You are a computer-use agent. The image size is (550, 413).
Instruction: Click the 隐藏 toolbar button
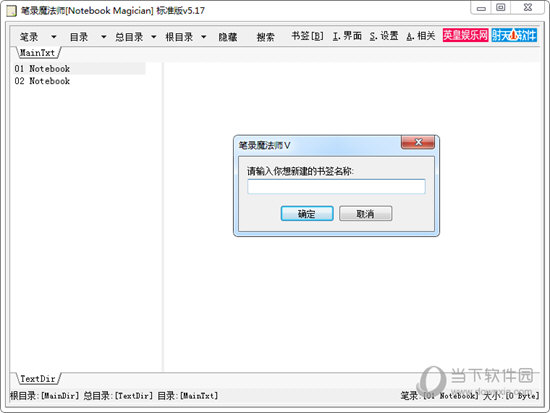228,36
